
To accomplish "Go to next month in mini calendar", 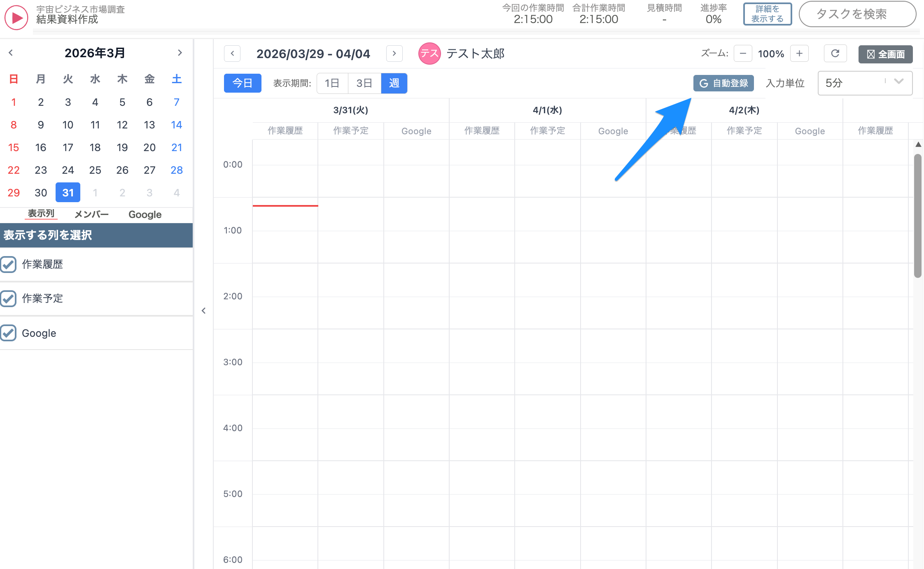I will coord(180,53).
